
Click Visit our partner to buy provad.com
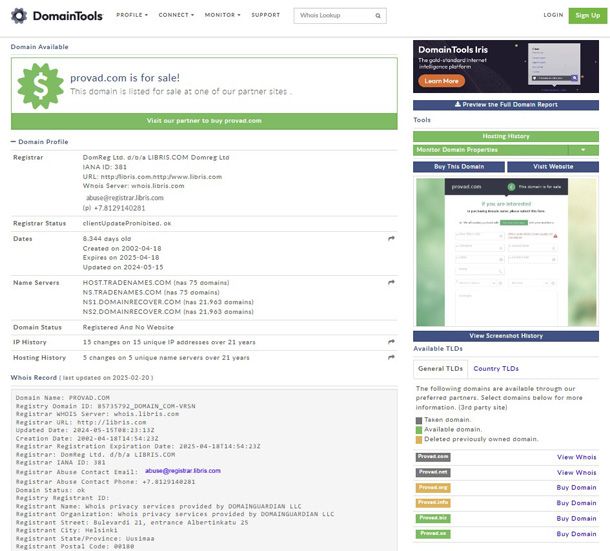coord(204,121)
